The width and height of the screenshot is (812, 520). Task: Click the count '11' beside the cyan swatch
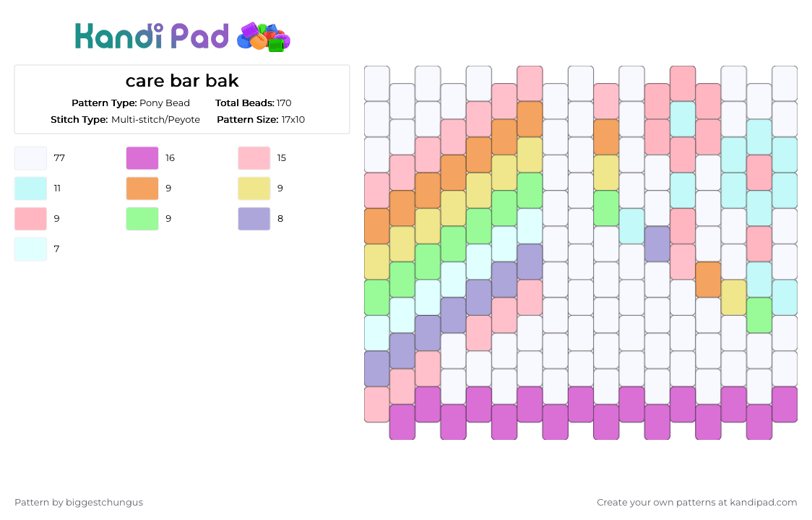57,188
